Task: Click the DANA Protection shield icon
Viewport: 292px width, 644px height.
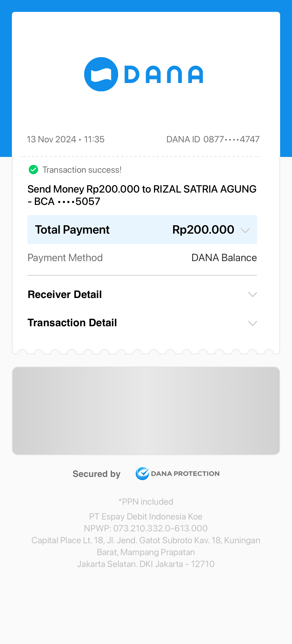Action: [142, 473]
